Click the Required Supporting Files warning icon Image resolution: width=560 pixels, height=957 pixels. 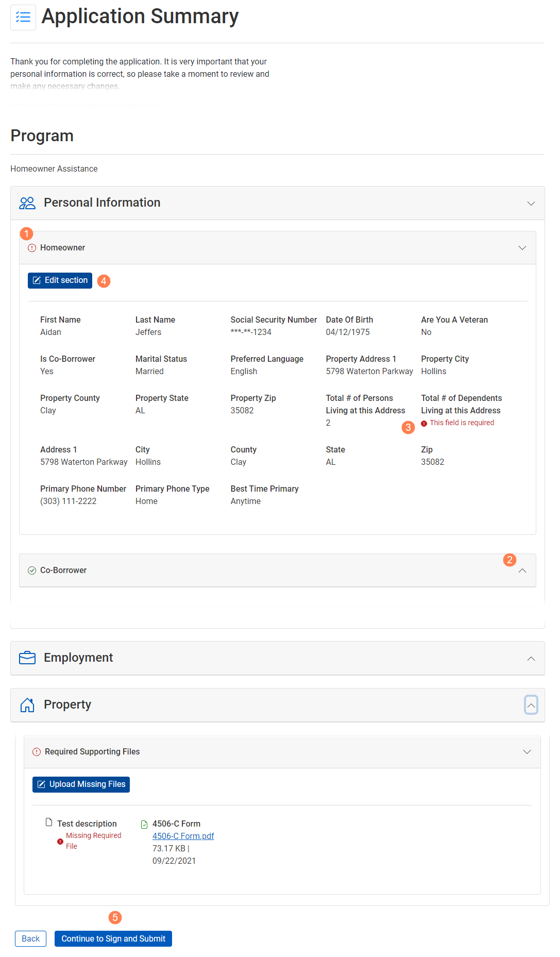point(37,752)
